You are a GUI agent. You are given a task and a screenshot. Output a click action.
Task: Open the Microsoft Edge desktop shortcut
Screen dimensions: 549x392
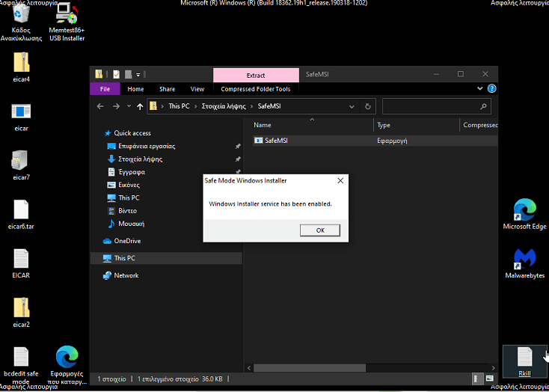point(524,209)
